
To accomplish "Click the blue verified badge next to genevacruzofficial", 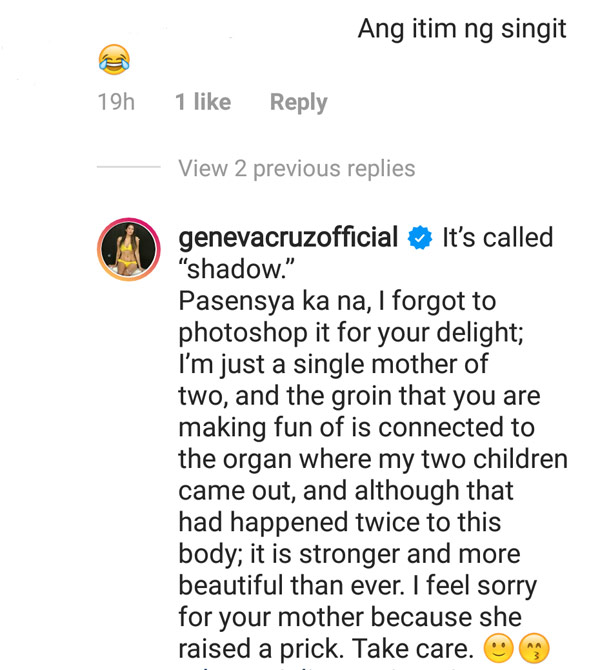I will click(420, 238).
